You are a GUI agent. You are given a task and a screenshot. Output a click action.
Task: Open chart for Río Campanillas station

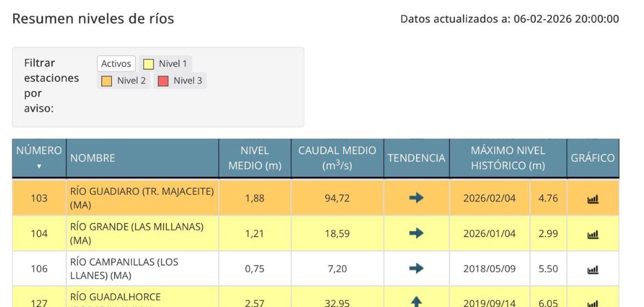point(592,269)
